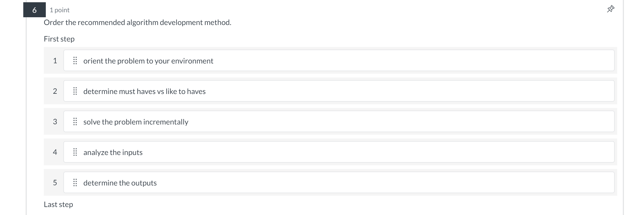Click the drag handle beside 'determine the outputs'

tap(75, 182)
